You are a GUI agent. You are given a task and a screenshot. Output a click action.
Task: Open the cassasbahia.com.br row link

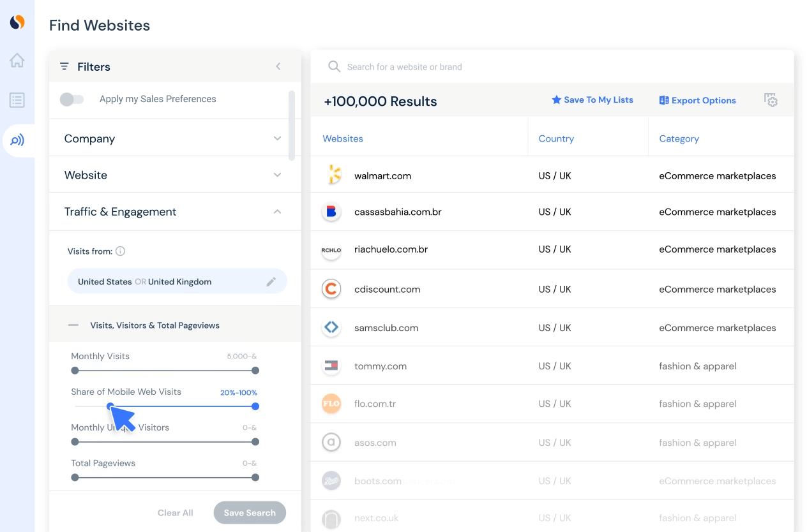coord(398,212)
